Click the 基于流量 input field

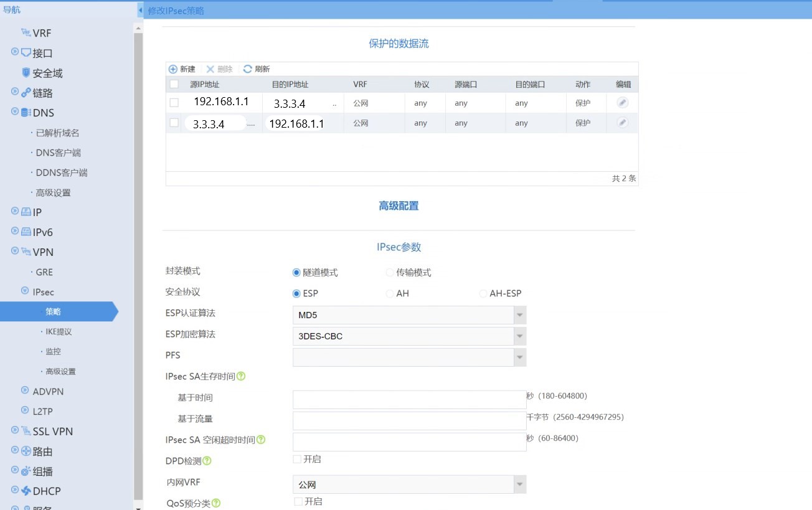click(x=410, y=421)
